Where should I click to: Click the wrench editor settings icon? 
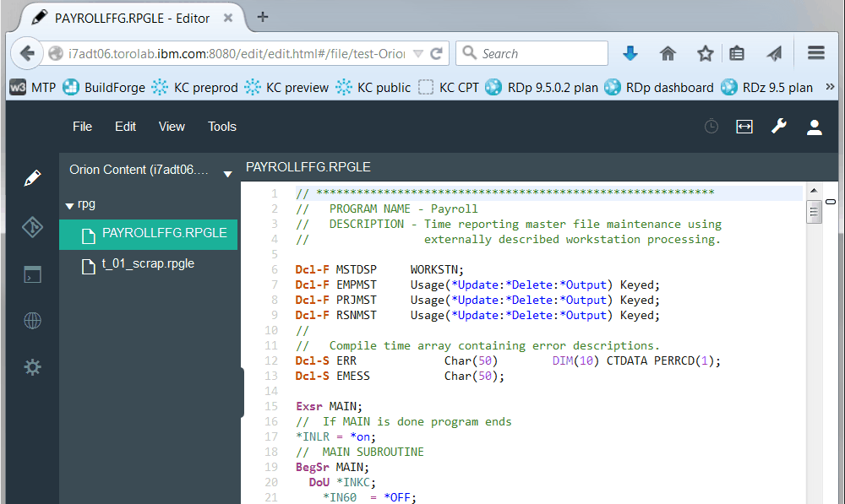click(x=778, y=127)
